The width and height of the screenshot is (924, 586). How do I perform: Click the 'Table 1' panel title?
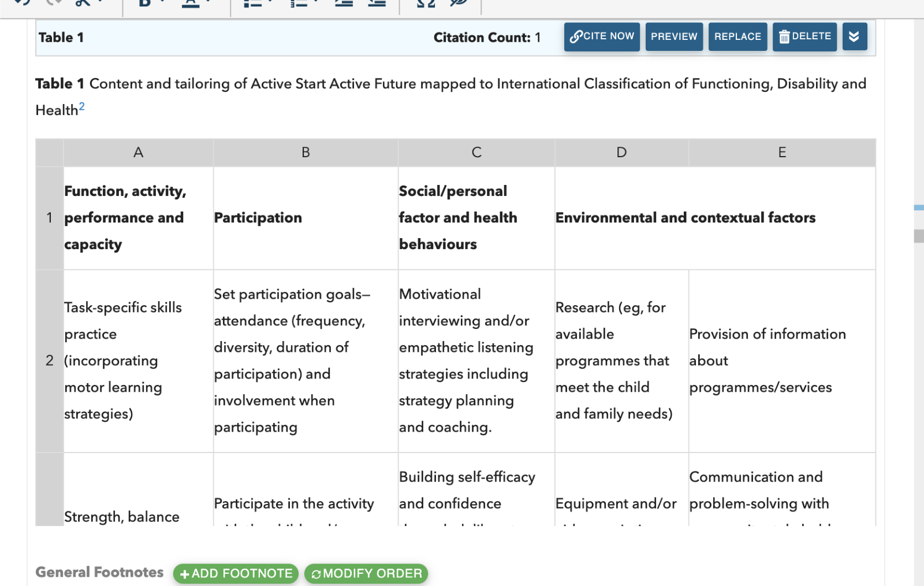click(x=61, y=38)
